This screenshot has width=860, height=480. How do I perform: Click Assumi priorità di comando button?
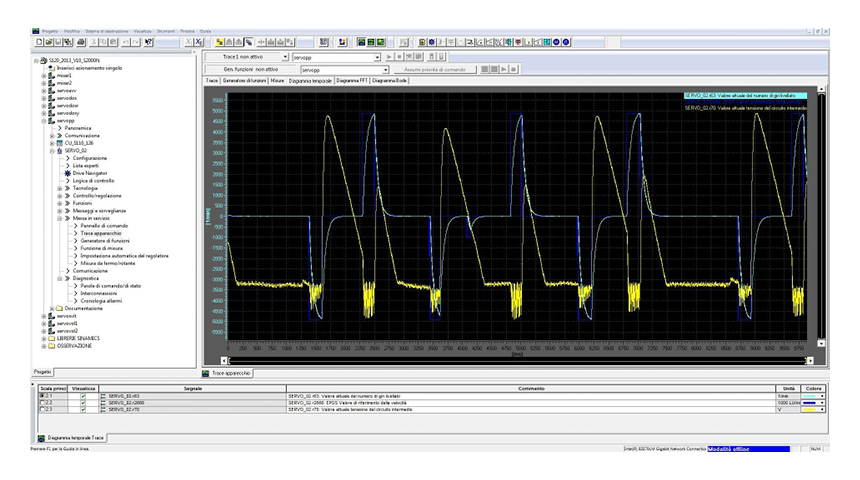point(435,70)
